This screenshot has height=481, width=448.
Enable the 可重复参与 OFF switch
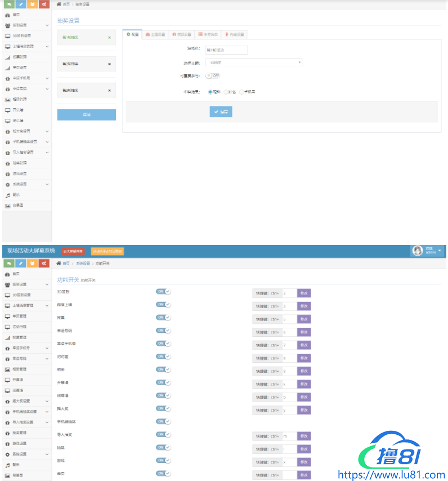(x=213, y=75)
